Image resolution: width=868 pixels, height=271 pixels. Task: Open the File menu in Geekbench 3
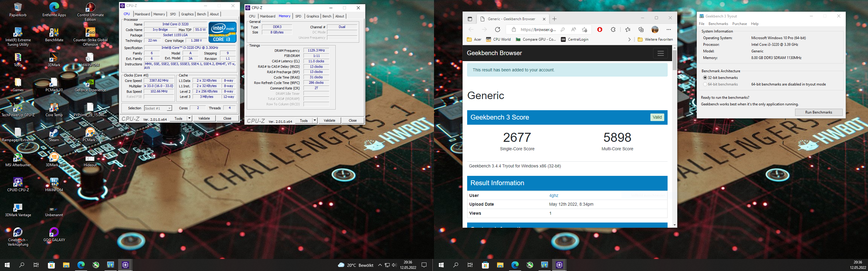(x=702, y=23)
